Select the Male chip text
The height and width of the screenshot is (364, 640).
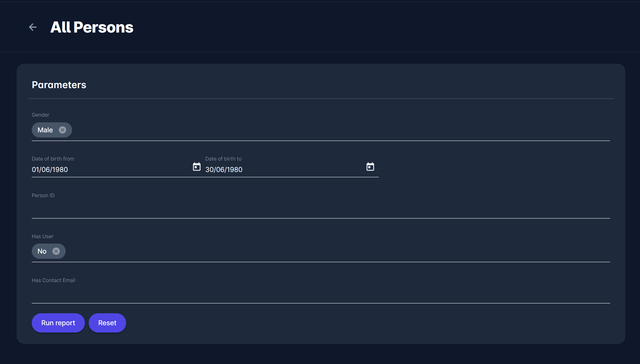(45, 130)
